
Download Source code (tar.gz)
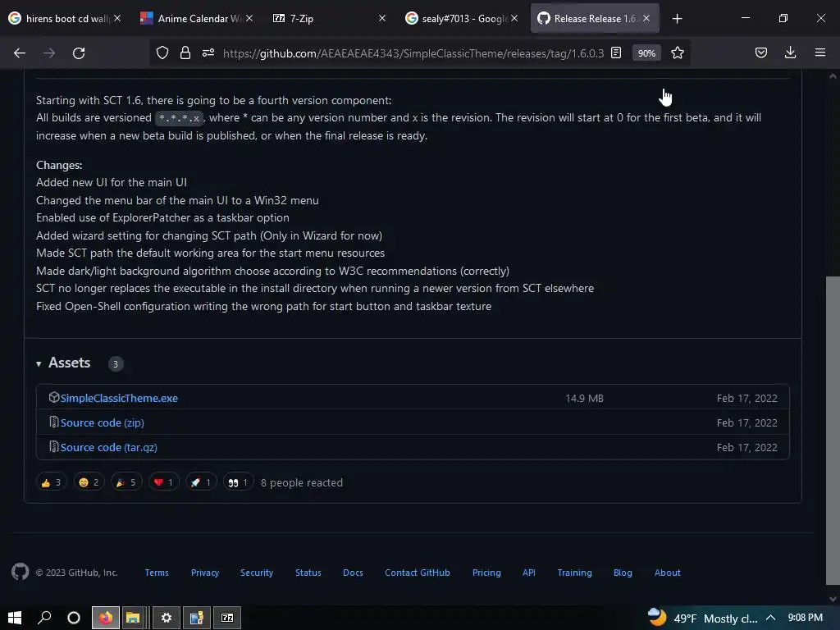(109, 447)
